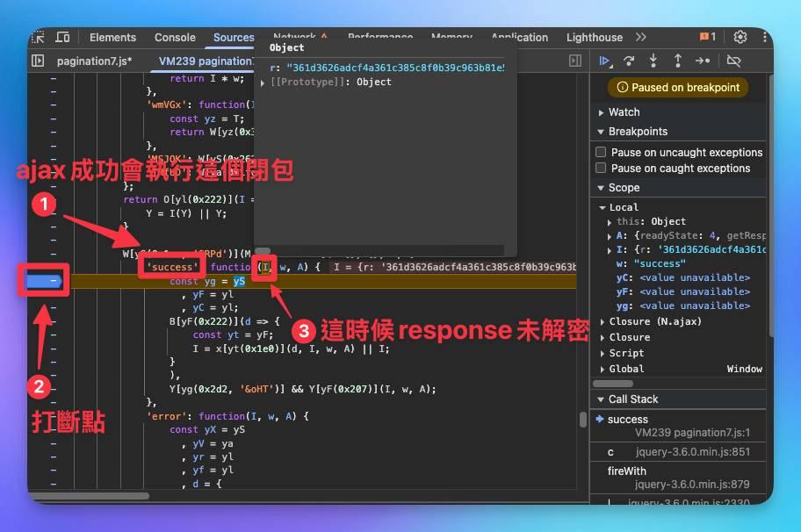The width and height of the screenshot is (801, 532).
Task: Open the pagination7.js* file tab
Action: tap(94, 61)
